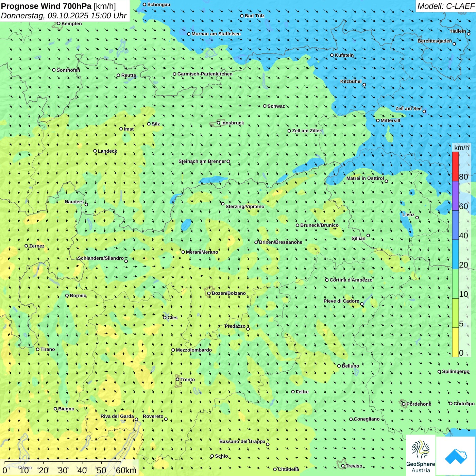Viewport: 476px width, 476px height.
Task: Click the Innsbruck city marker circle
Action: (x=219, y=123)
